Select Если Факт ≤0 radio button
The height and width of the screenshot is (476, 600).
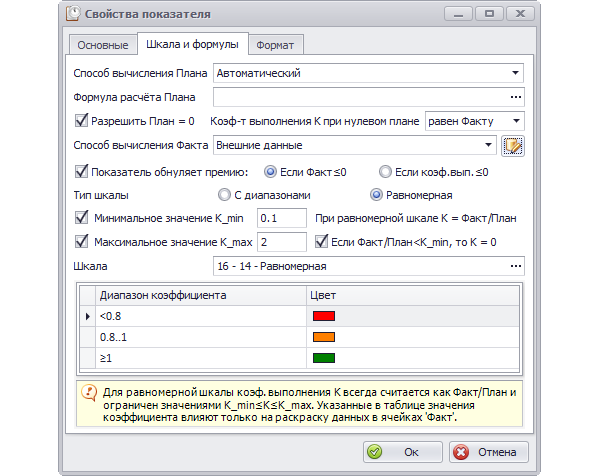click(270, 172)
